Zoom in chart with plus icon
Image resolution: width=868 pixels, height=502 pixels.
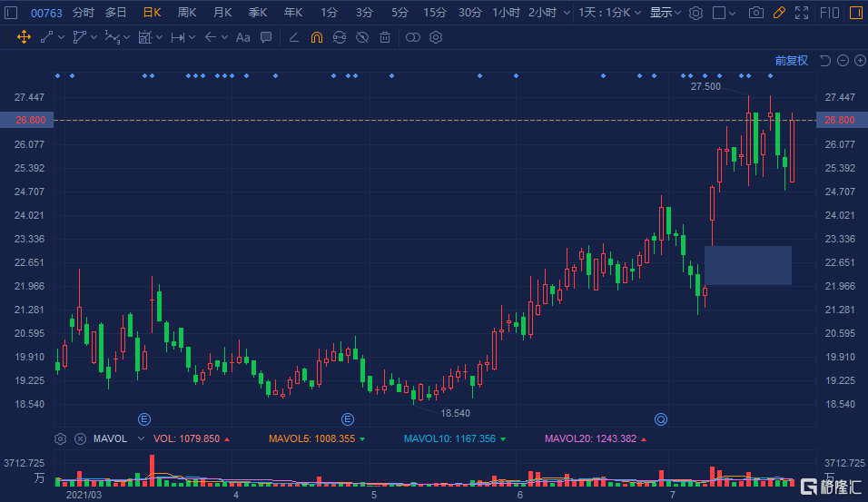pyautogui.click(x=860, y=60)
